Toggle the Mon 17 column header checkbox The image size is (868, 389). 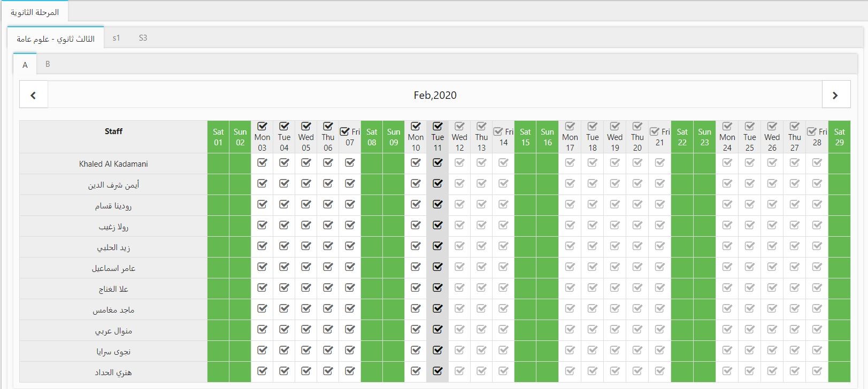coord(570,127)
